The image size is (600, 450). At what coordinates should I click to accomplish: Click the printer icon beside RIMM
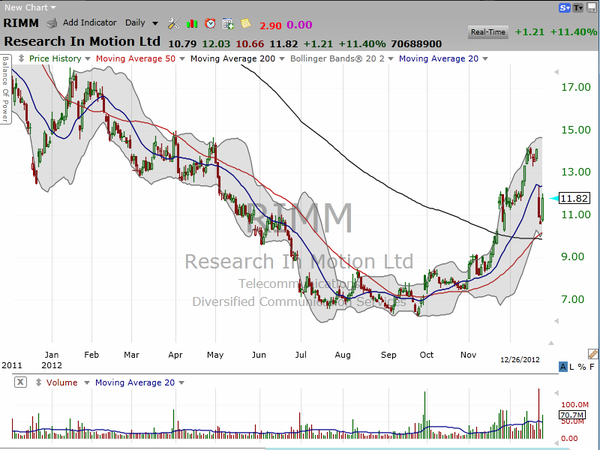52,23
